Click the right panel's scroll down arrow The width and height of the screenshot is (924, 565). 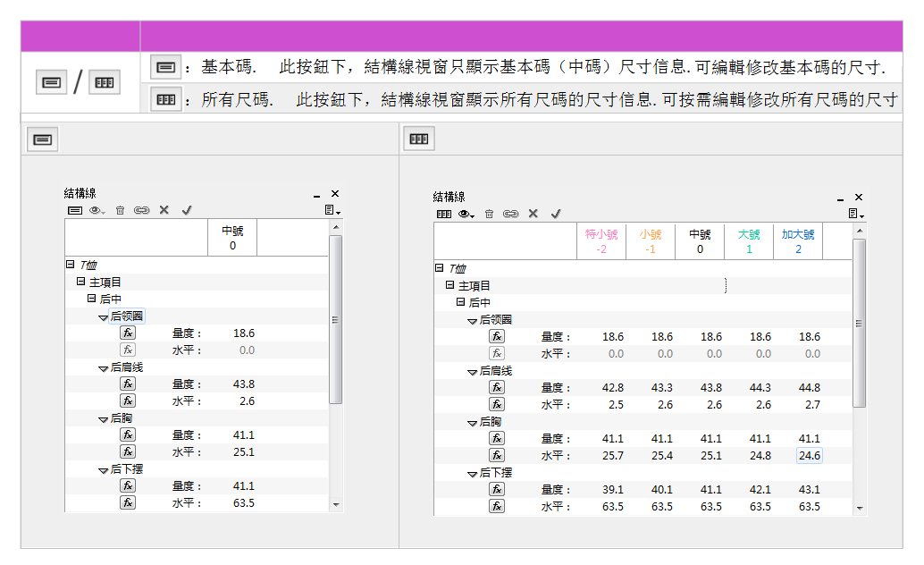pos(860,508)
